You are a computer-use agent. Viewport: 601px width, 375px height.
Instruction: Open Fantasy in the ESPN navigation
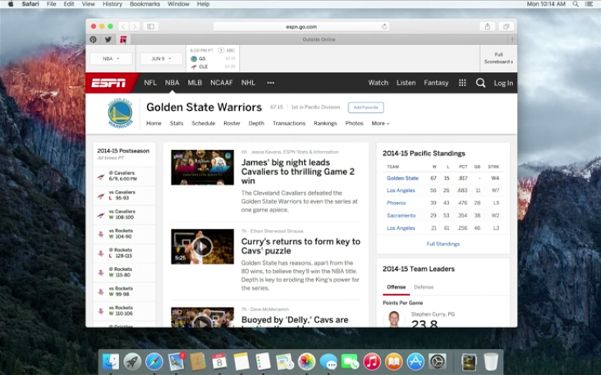pyautogui.click(x=436, y=83)
